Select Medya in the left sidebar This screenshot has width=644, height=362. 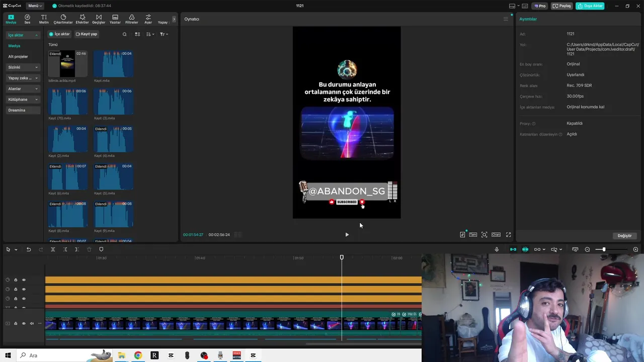(x=14, y=46)
